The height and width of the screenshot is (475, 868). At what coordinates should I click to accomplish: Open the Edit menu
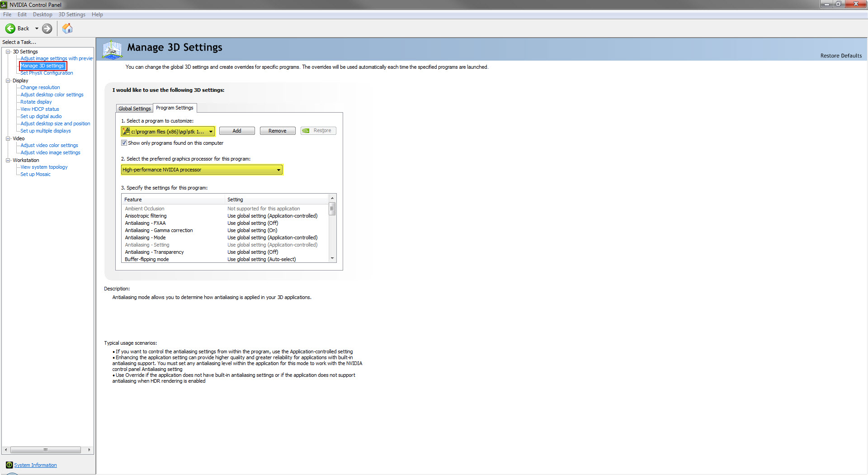point(22,14)
